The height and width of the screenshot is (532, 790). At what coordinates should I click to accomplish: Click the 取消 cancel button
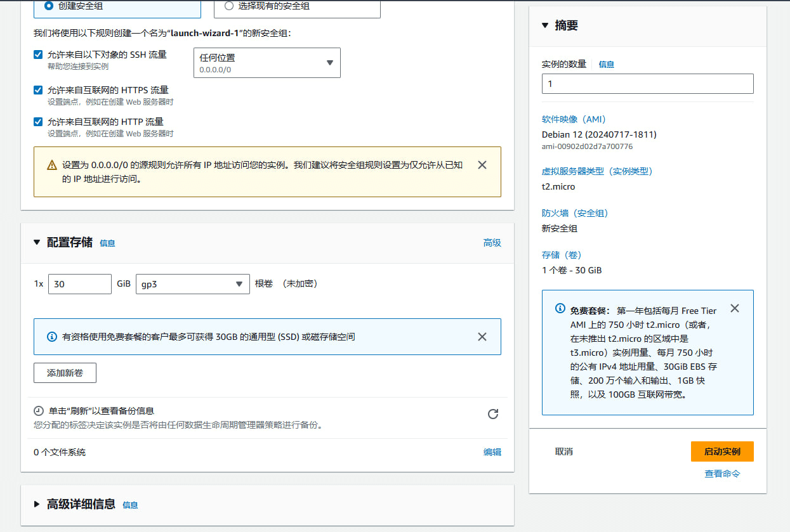point(563,451)
